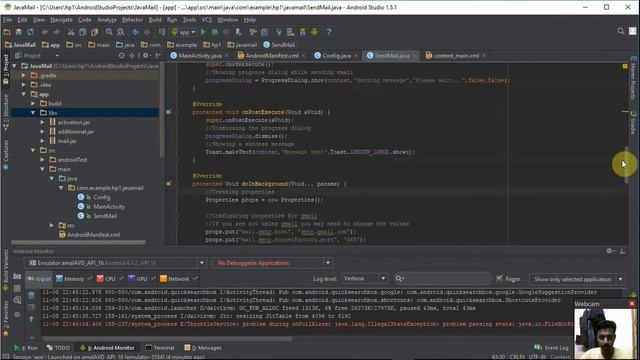The height and width of the screenshot is (360, 640).
Task: Click the Save All toolbar icon
Action: coord(19,32)
